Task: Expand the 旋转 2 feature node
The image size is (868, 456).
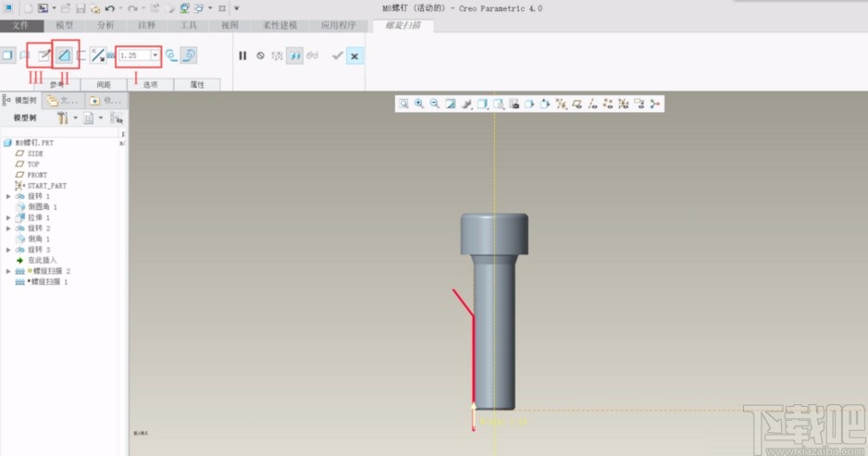Action: pyautogui.click(x=8, y=228)
